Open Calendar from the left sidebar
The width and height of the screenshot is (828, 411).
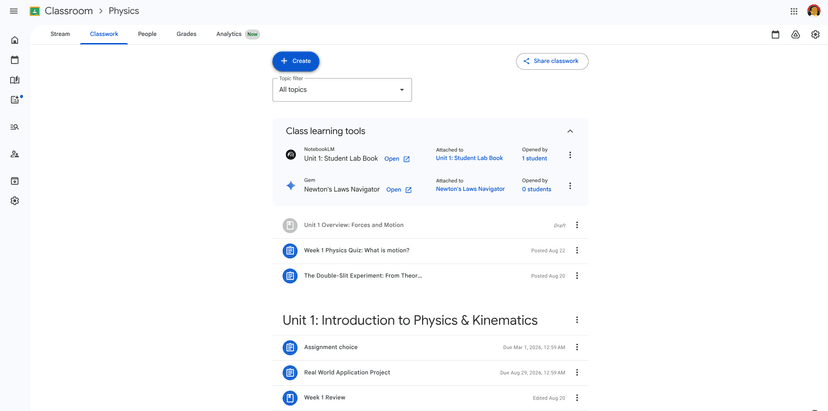15,60
